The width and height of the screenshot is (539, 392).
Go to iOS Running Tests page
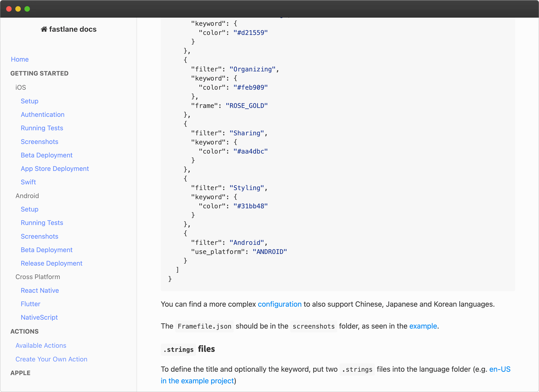click(42, 128)
